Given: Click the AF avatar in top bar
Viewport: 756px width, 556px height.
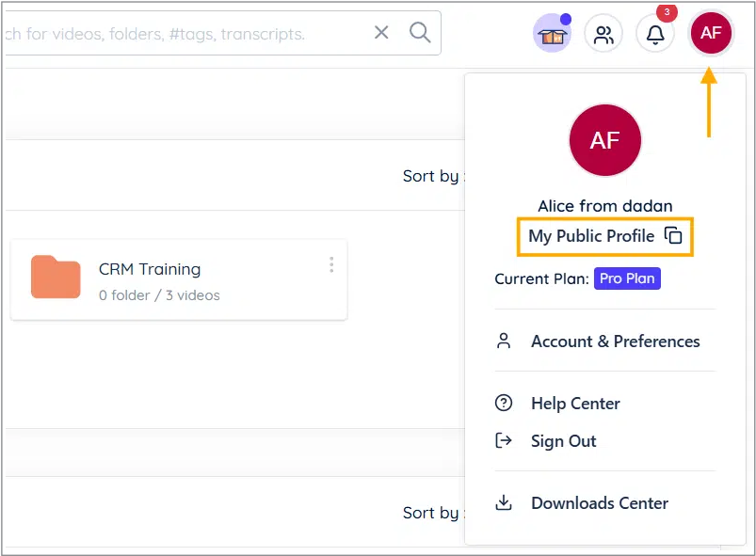Looking at the screenshot, I should [x=711, y=33].
